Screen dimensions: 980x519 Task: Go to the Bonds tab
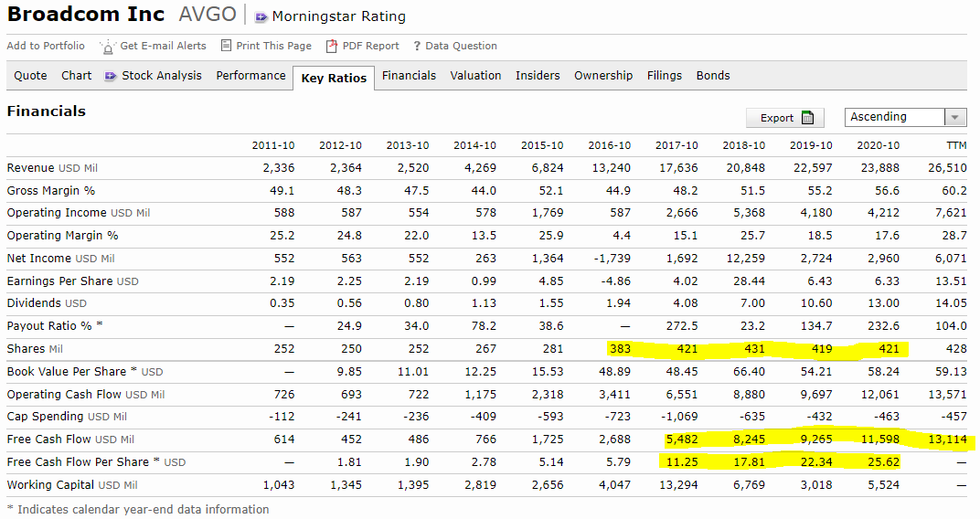tap(713, 76)
